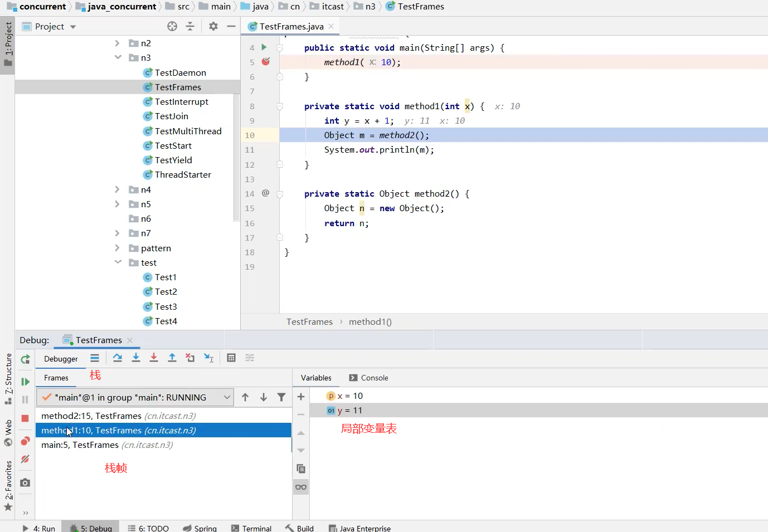Select method2:15 stack frame

click(x=163, y=416)
